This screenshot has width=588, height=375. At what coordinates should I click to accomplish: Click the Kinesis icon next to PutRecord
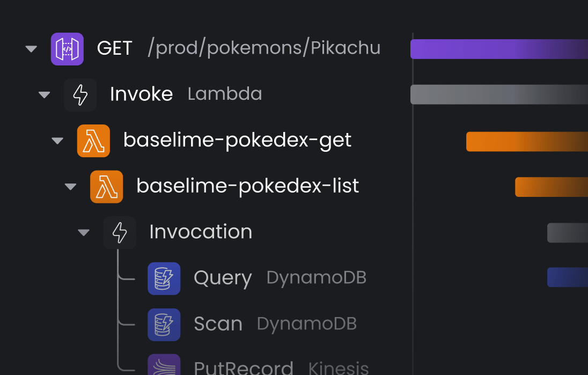[164, 365]
